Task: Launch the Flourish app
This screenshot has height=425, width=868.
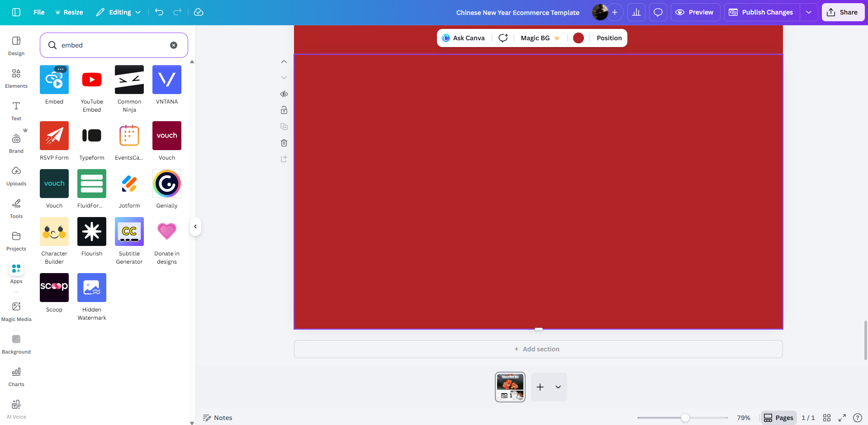Action: [92, 232]
